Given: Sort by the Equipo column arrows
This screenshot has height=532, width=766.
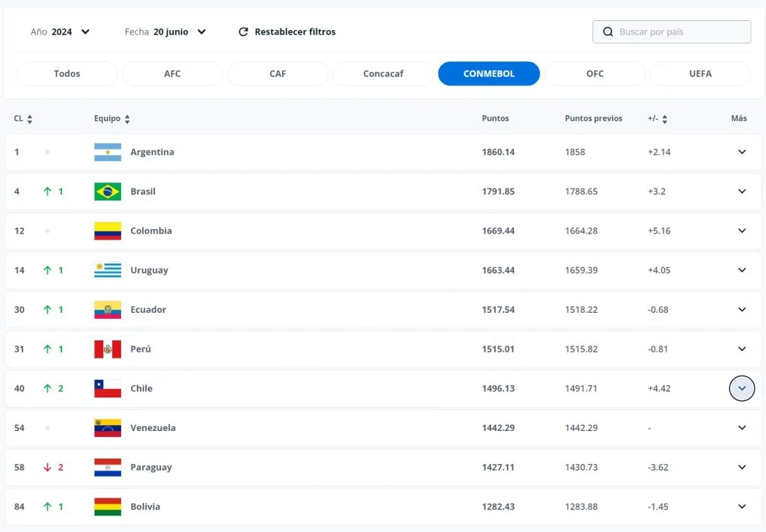Looking at the screenshot, I should click(x=127, y=119).
